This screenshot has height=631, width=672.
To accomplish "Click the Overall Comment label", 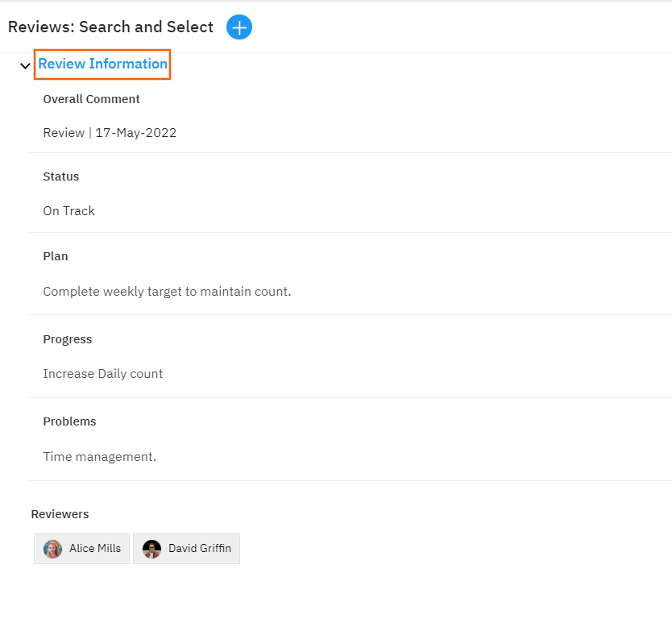I will pyautogui.click(x=91, y=99).
